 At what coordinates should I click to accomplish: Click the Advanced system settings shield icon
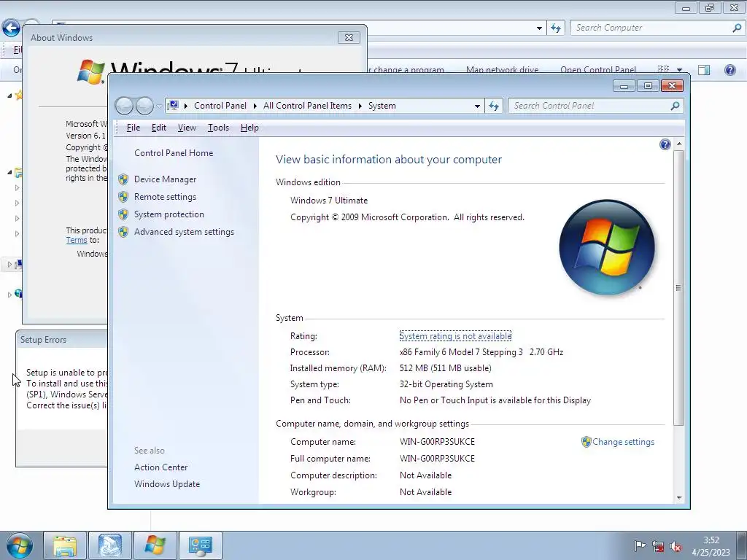point(123,232)
